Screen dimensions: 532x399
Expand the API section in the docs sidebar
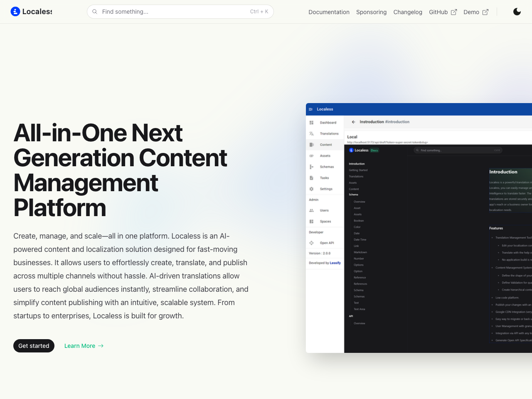pos(351,316)
